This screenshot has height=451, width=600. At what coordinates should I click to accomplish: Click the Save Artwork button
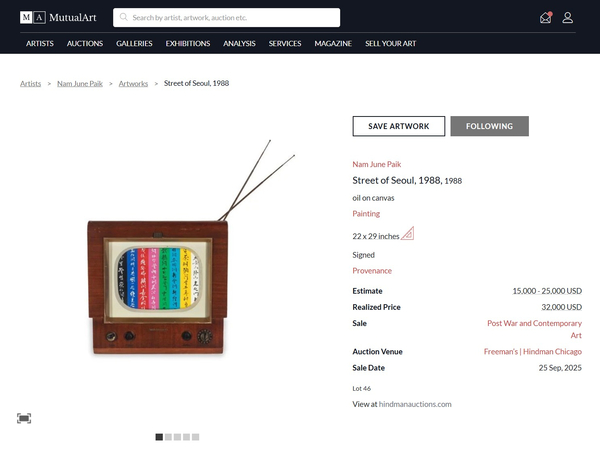399,126
